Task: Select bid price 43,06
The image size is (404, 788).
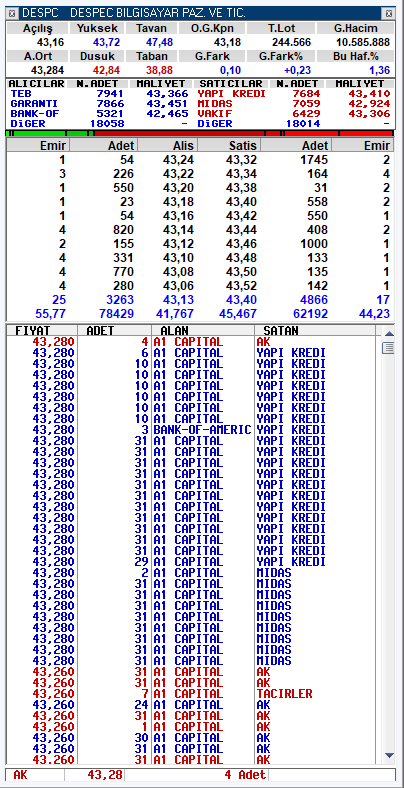Action: pos(177,286)
